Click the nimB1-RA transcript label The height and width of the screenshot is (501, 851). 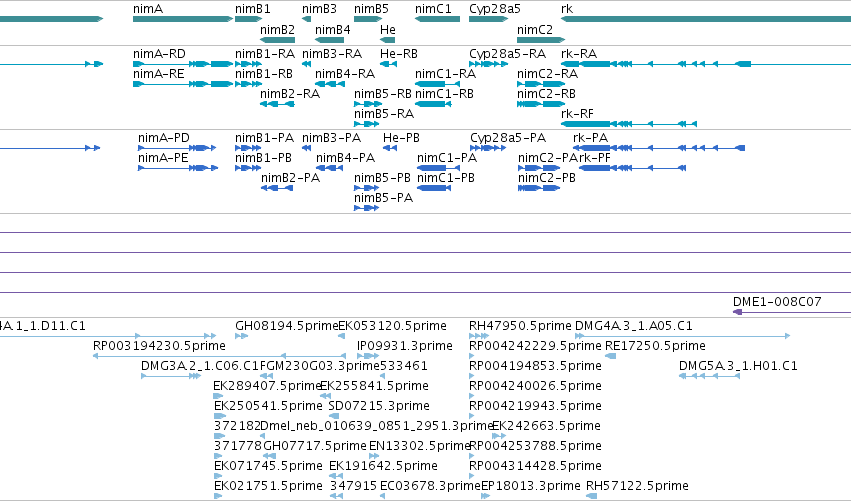click(265, 54)
